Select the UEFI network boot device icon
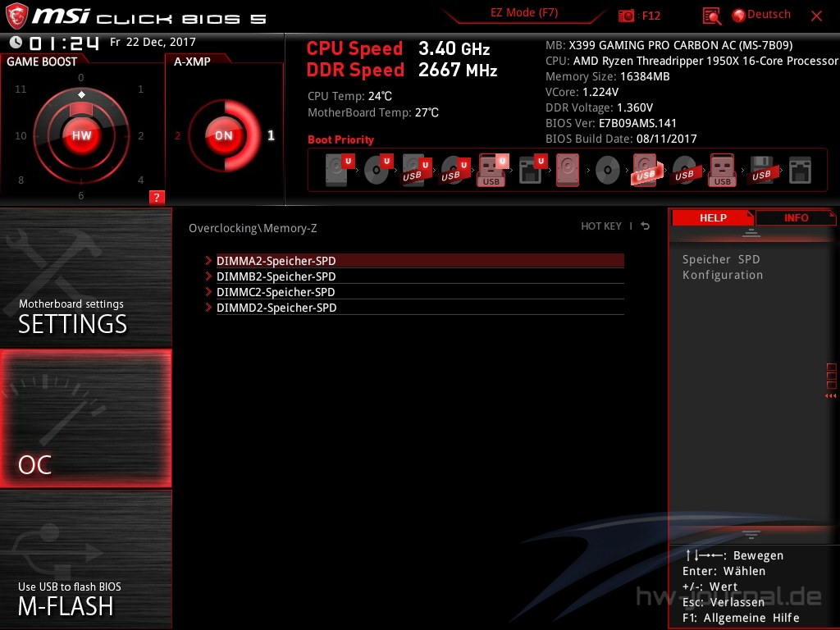840x630 pixels. coord(532,169)
